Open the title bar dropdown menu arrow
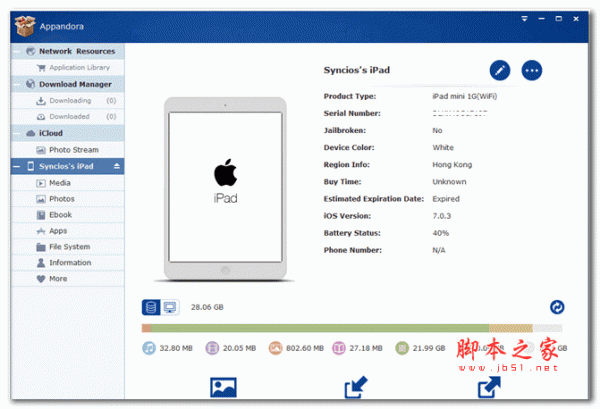The width and height of the screenshot is (600, 409). pyautogui.click(x=524, y=18)
